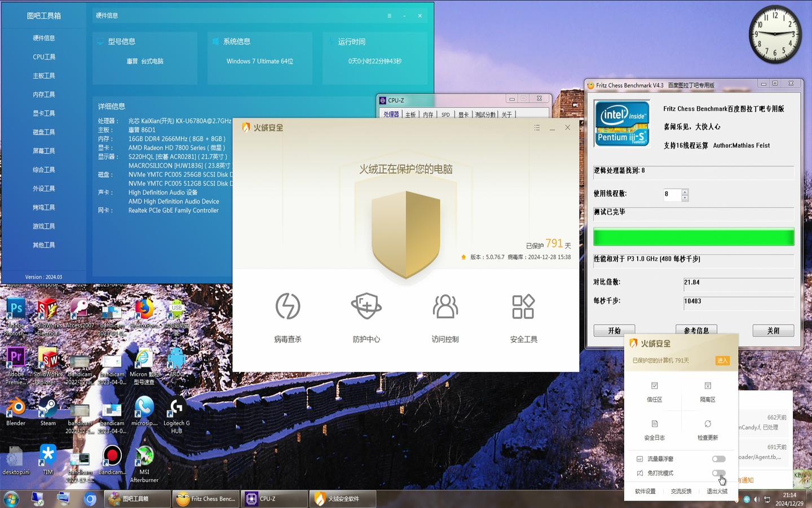Open 软件设置 software settings link

pyautogui.click(x=645, y=492)
